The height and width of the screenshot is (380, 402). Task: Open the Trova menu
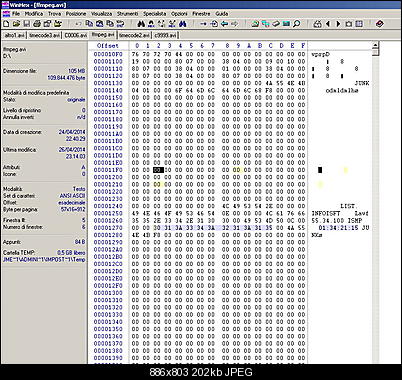54,14
